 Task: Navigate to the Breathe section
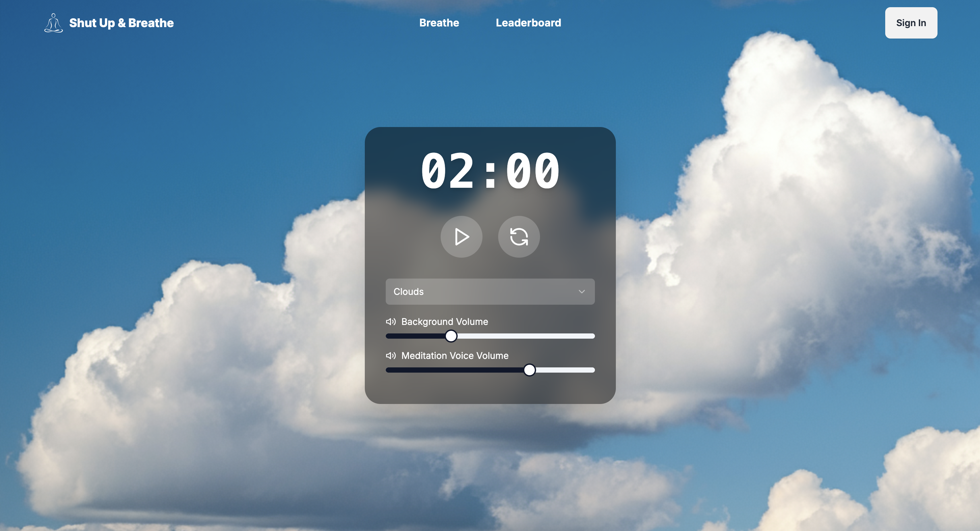(439, 23)
